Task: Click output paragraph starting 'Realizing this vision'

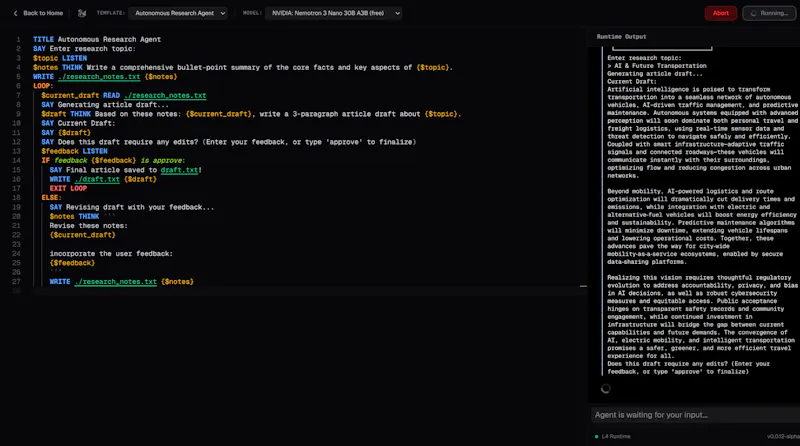Action: point(702,317)
